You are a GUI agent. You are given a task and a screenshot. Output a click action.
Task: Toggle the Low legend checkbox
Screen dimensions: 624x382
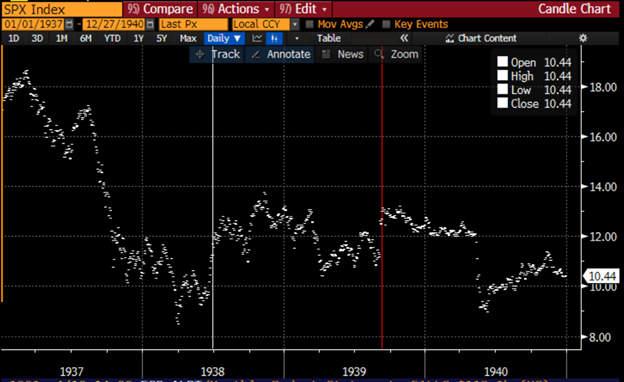[502, 89]
